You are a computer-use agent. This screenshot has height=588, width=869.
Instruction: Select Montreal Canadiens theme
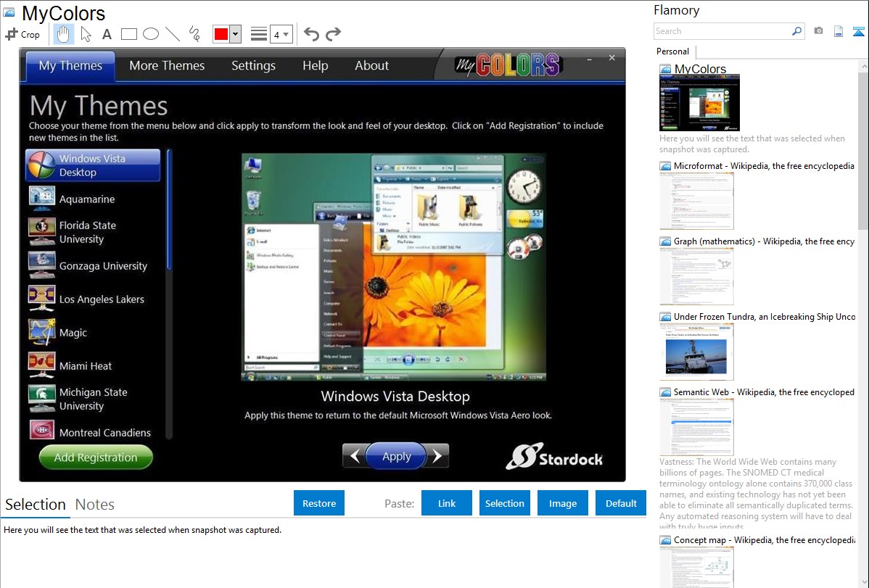tap(93, 431)
